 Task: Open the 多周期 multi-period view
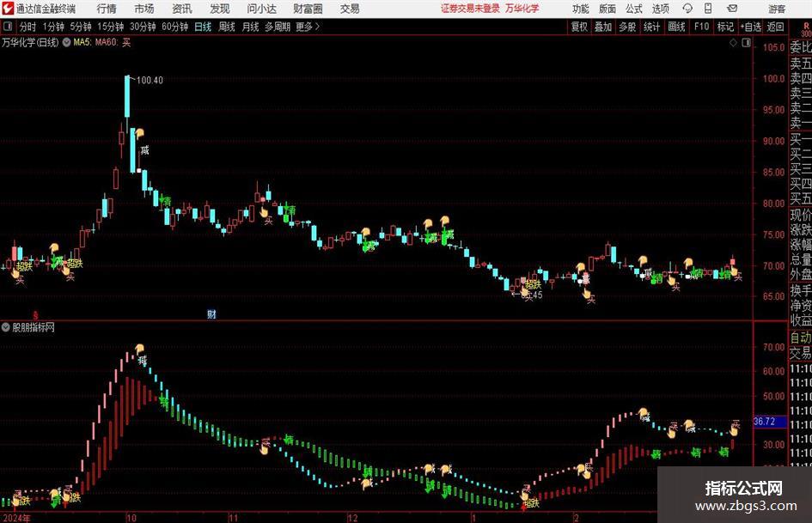pos(278,27)
